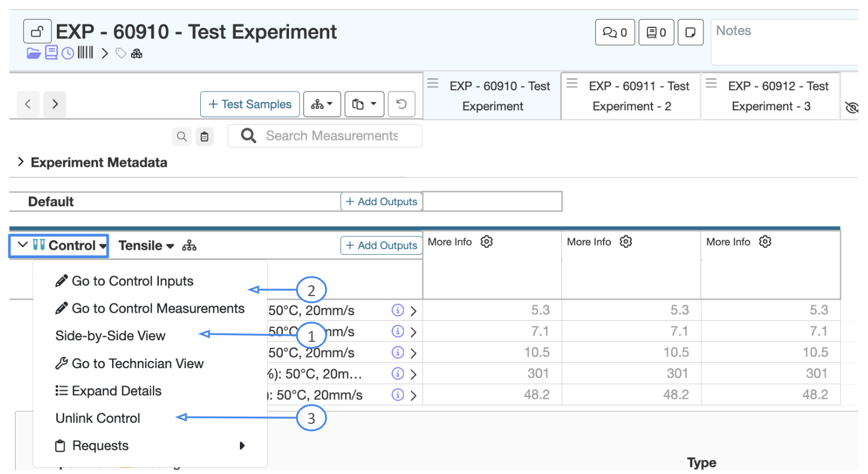
Task: Click into the Notes field
Action: coord(785,42)
